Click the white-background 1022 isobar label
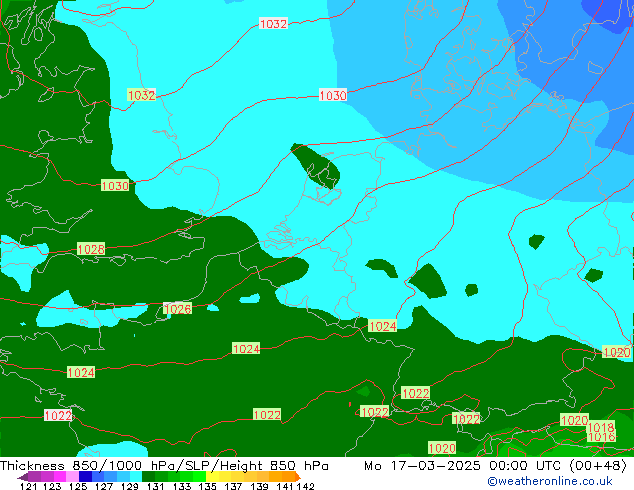The height and width of the screenshot is (490, 634). [x=58, y=415]
